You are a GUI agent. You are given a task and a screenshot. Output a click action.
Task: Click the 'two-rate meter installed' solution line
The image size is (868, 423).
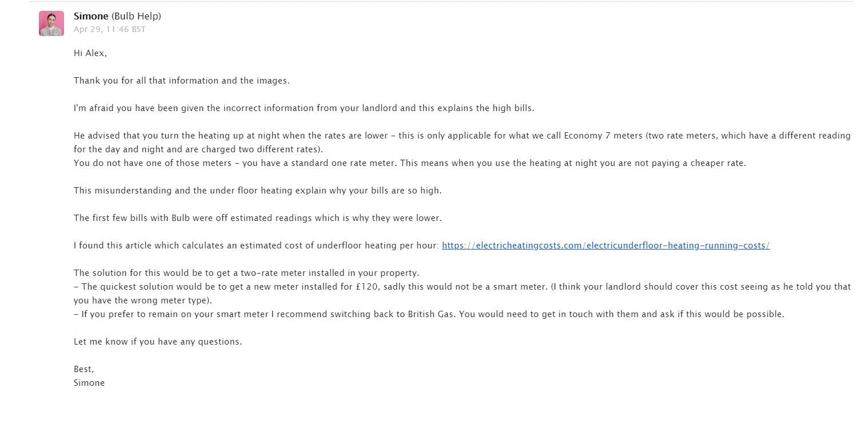(246, 273)
